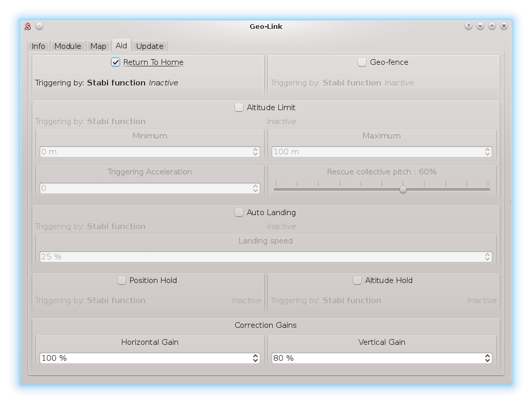532x405 pixels.
Task: Click the round pin button beside app icon
Action: point(40,26)
